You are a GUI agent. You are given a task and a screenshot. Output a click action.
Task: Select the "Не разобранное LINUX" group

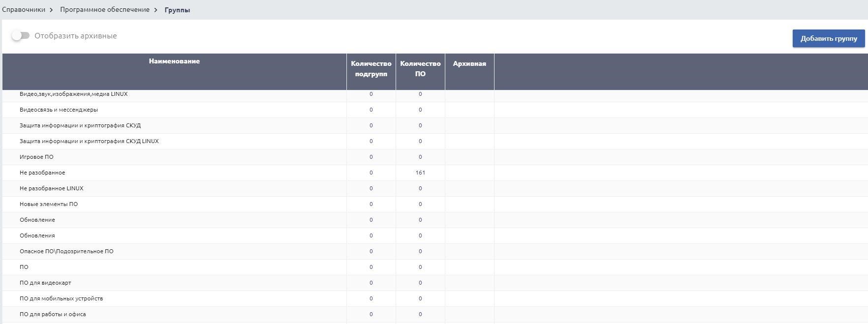coord(52,188)
